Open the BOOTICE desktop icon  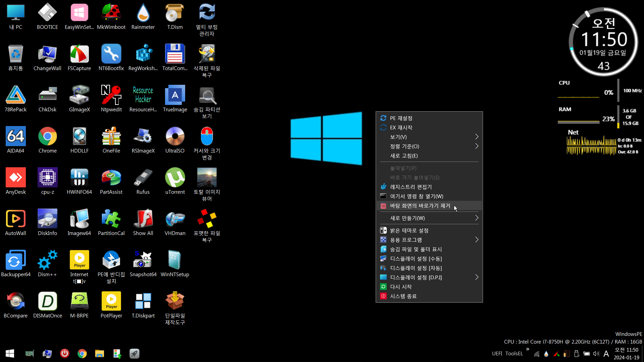(x=47, y=16)
